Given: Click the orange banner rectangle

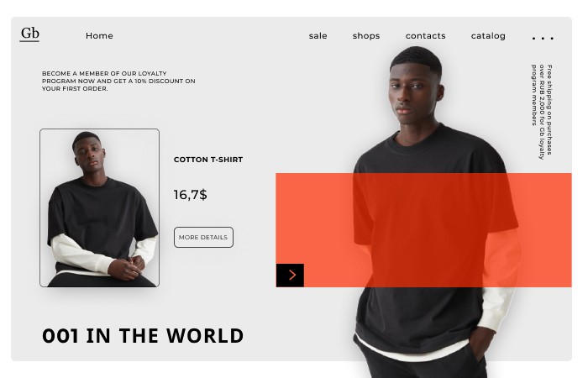Looking at the screenshot, I should pyautogui.click(x=423, y=230).
